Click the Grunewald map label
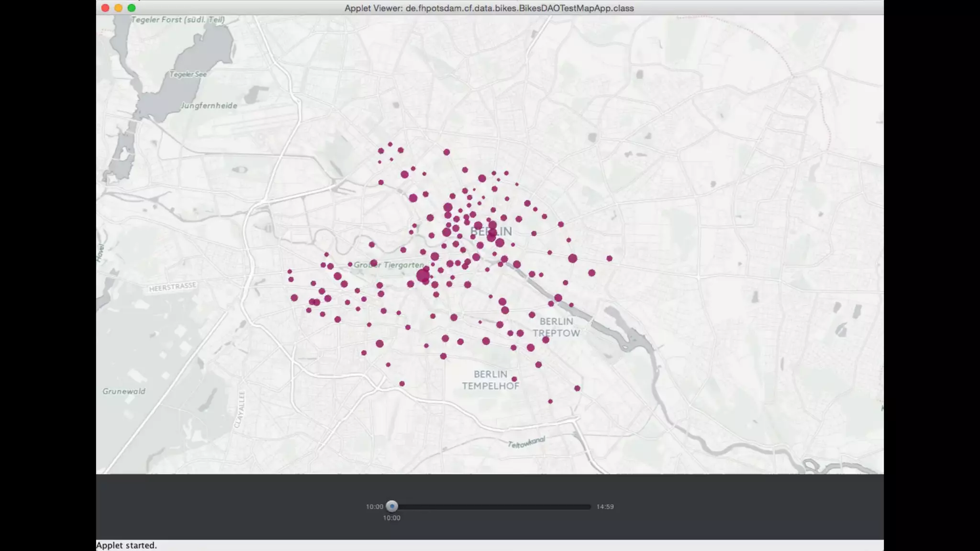 click(123, 391)
